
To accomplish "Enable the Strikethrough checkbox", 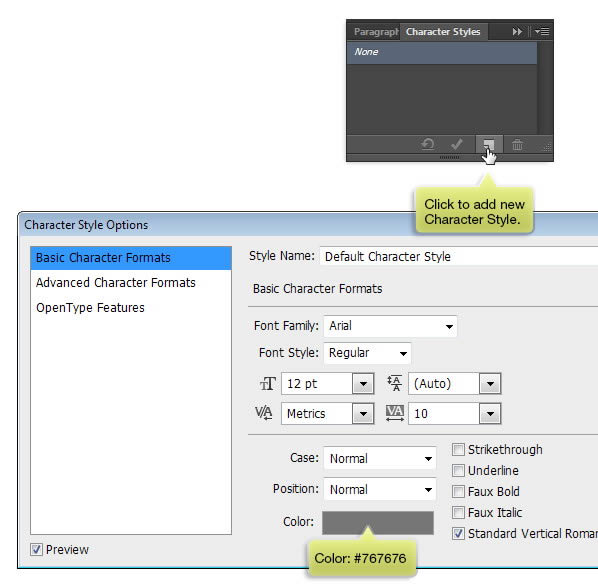I will (458, 450).
